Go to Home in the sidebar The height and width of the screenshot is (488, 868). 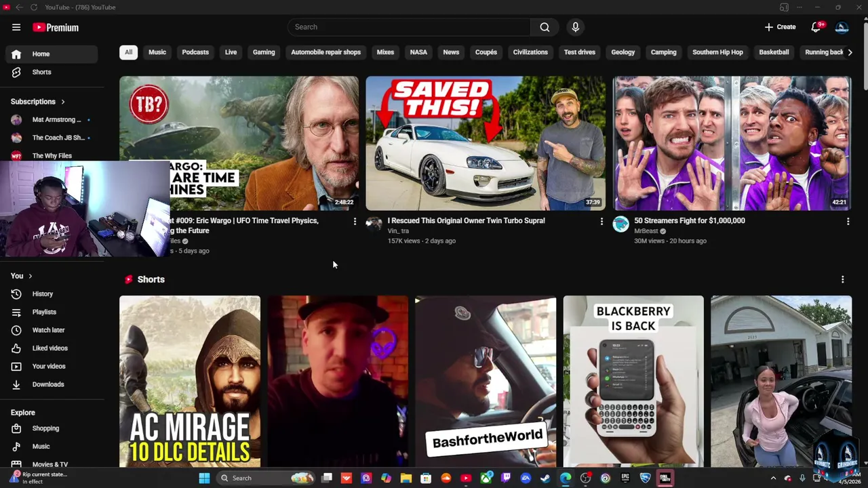52,54
